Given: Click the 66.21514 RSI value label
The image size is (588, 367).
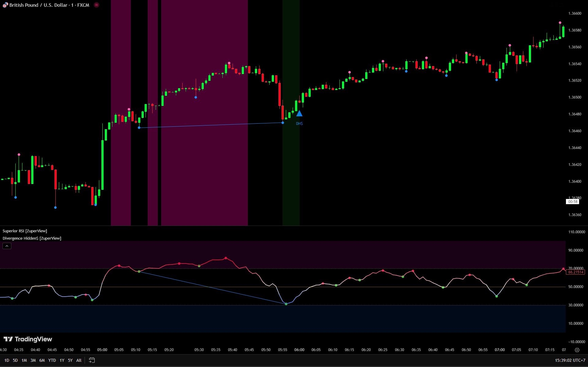Looking at the screenshot, I should (575, 272).
